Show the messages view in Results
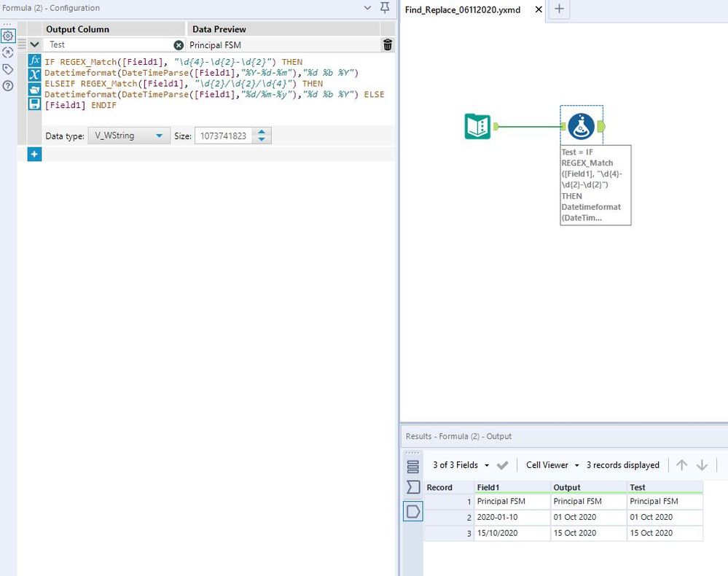Image resolution: width=728 pixels, height=576 pixels. click(x=413, y=466)
